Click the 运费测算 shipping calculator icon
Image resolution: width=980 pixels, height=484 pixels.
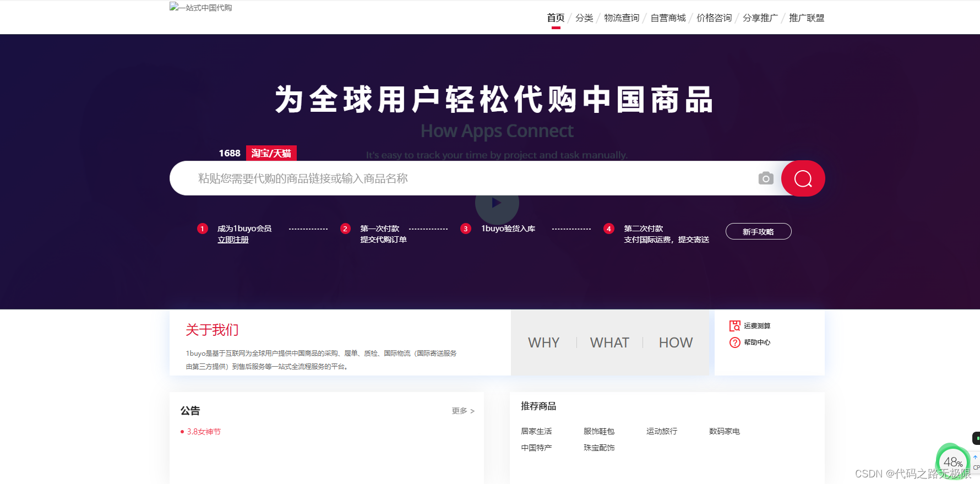pyautogui.click(x=734, y=326)
